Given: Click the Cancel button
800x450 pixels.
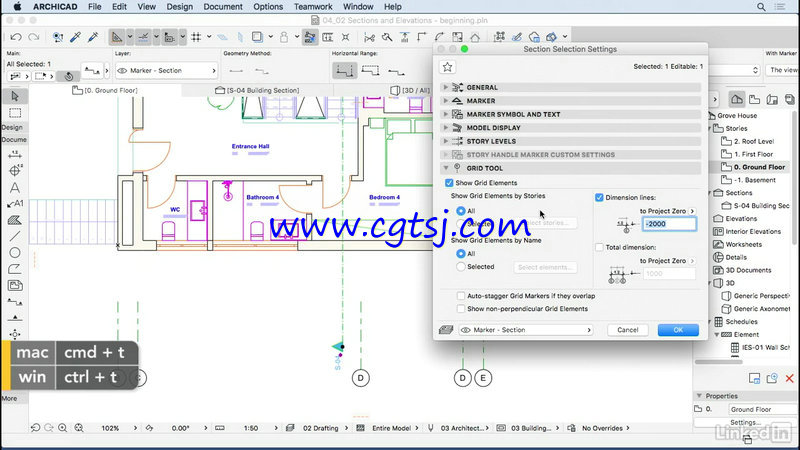Looking at the screenshot, I should 628,330.
